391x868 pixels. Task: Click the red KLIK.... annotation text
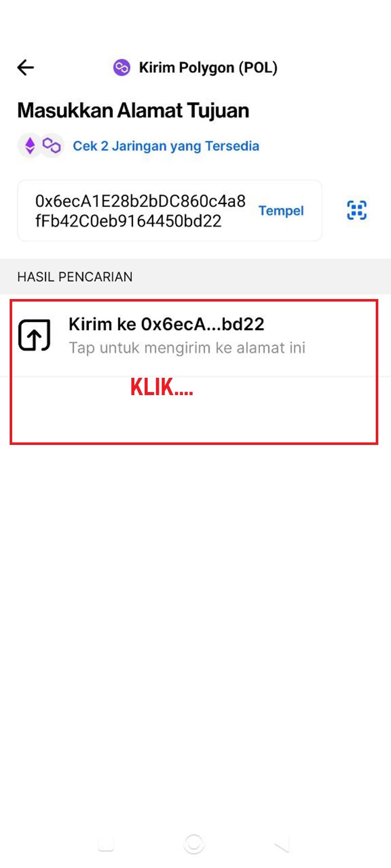tap(162, 387)
